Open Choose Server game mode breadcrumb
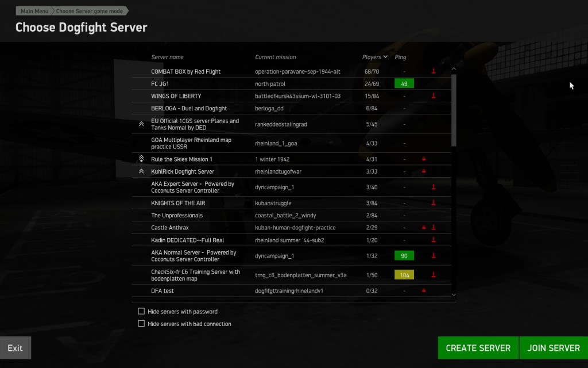Screen dimensions: 588x368 click(x=89, y=11)
